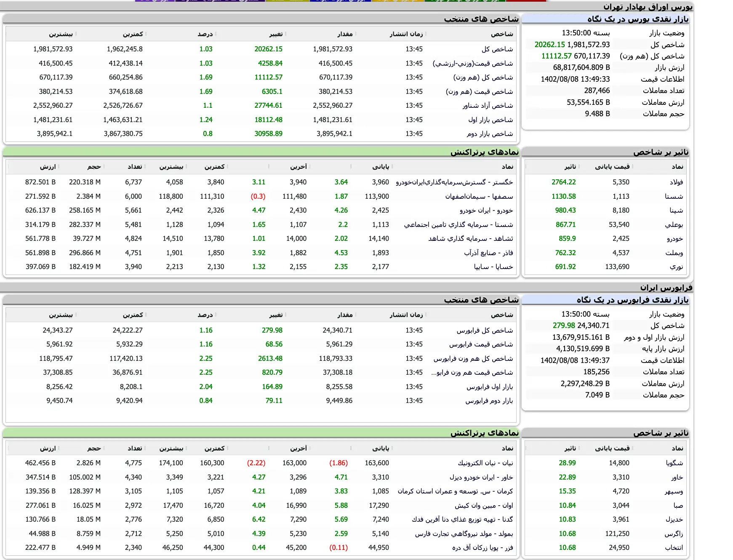Open خاور - ايران خودرو ديزل row
Viewport: 733px width, 560px height.
point(481,477)
